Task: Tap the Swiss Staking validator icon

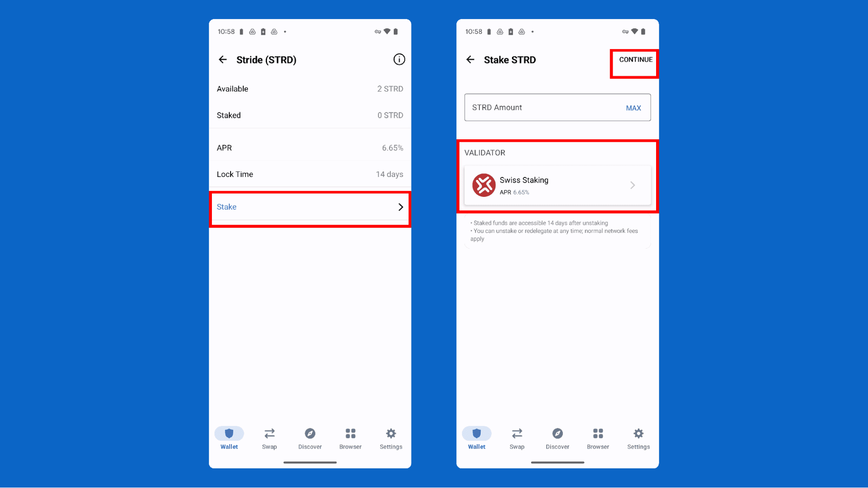Action: [483, 185]
